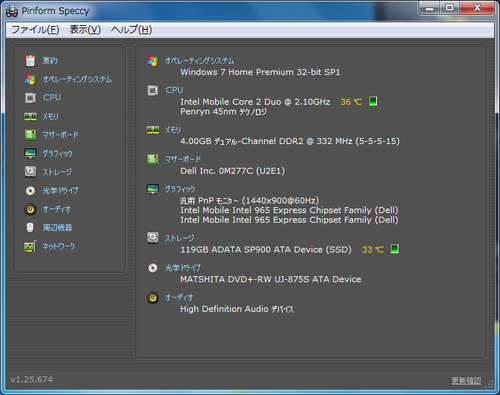Select 周辺機器 in the sidebar

(57, 228)
